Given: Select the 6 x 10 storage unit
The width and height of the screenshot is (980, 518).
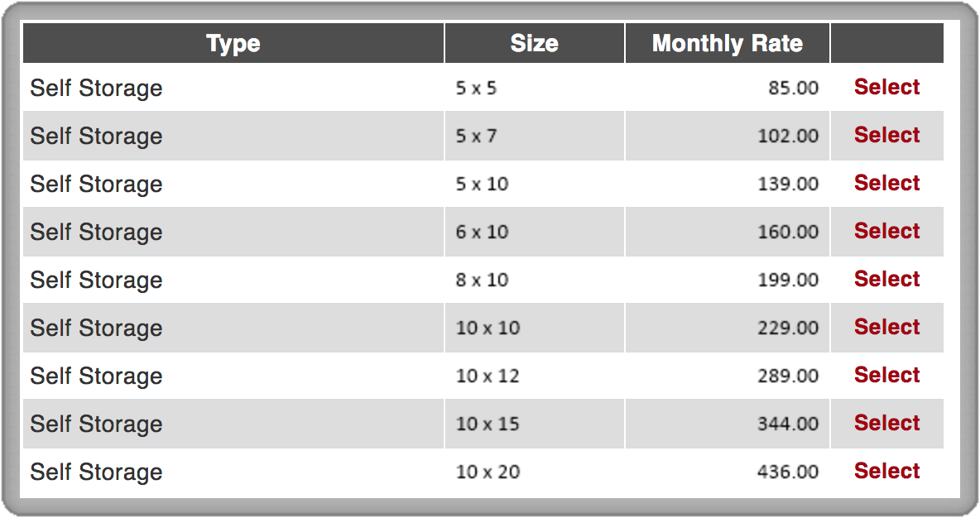Looking at the screenshot, I should pyautogui.click(x=886, y=231).
